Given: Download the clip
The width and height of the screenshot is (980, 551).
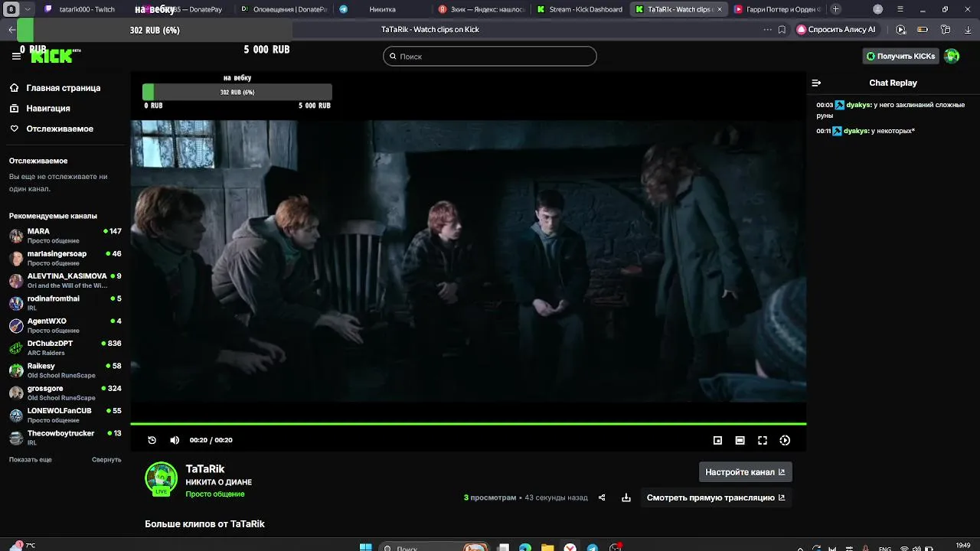Looking at the screenshot, I should [626, 497].
